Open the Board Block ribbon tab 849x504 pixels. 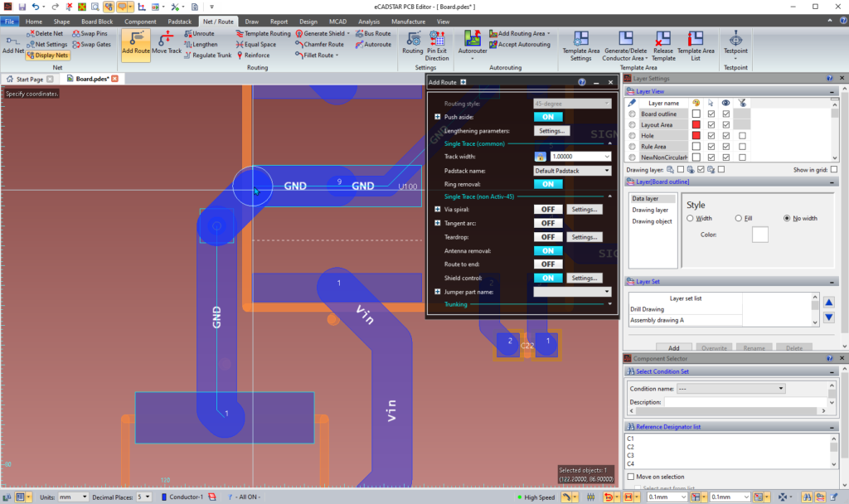click(97, 22)
